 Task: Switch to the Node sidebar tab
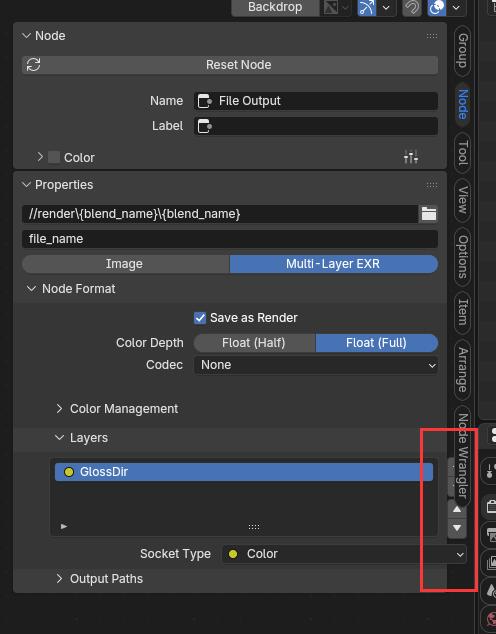click(x=463, y=104)
